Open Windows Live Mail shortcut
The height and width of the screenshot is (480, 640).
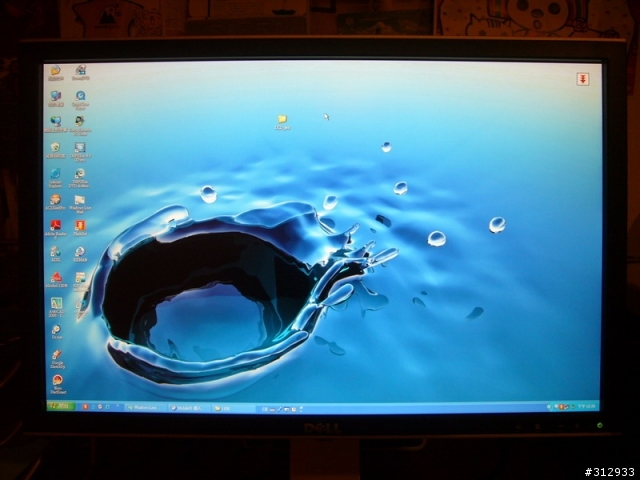click(x=80, y=204)
